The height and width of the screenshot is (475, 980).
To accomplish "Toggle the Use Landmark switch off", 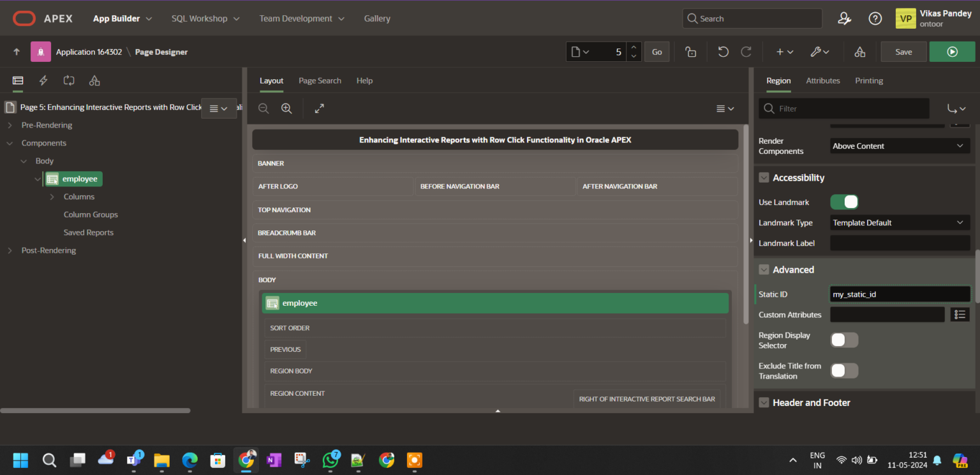I will (844, 202).
